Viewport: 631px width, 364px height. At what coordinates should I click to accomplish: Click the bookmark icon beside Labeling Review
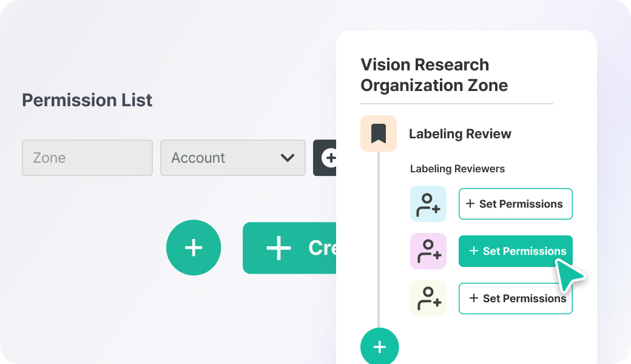(379, 133)
